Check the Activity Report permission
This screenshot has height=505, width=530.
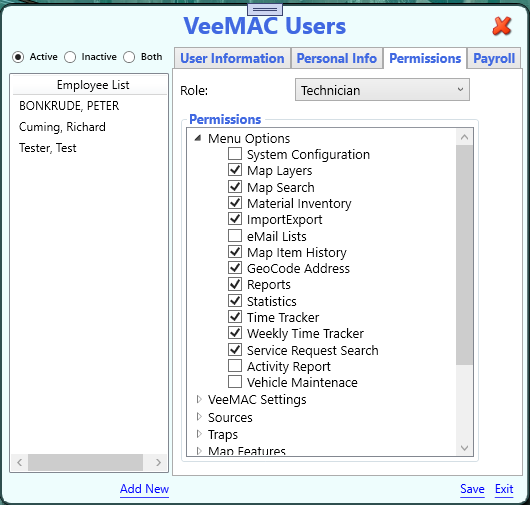tap(235, 366)
